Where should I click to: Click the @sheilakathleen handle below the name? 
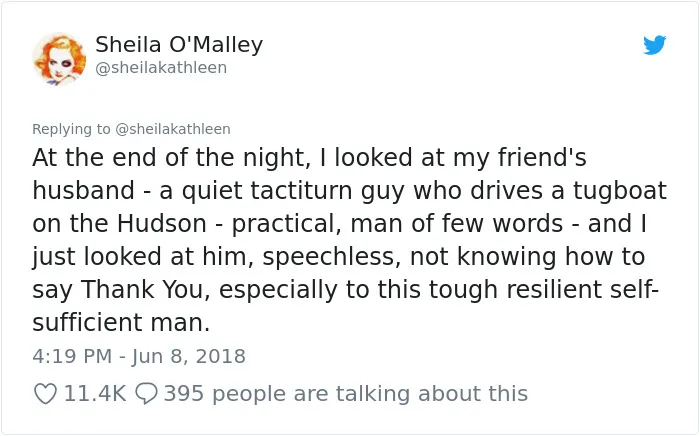[161, 67]
